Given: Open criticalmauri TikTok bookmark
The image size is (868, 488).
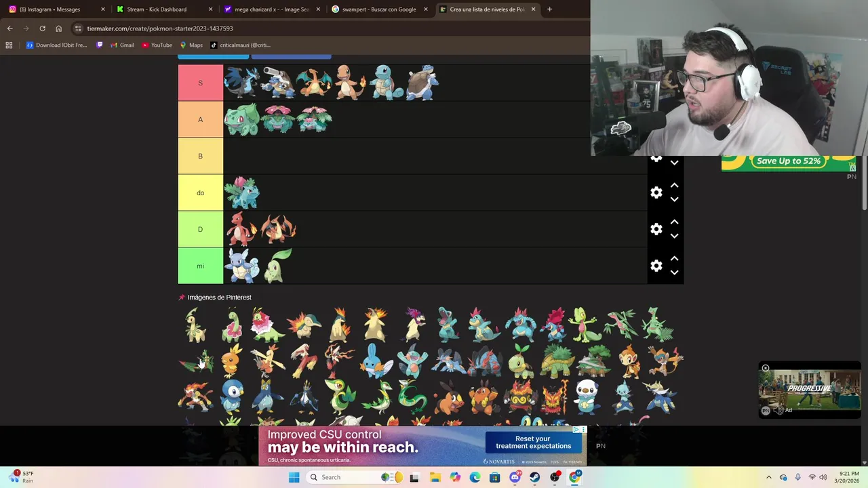Looking at the screenshot, I should (x=240, y=45).
